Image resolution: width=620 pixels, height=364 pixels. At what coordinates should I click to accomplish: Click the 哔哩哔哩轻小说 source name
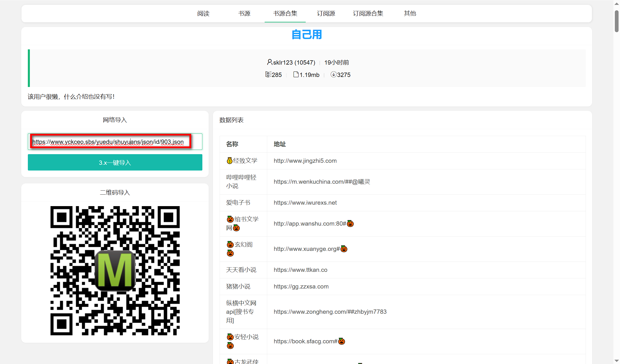241,182
